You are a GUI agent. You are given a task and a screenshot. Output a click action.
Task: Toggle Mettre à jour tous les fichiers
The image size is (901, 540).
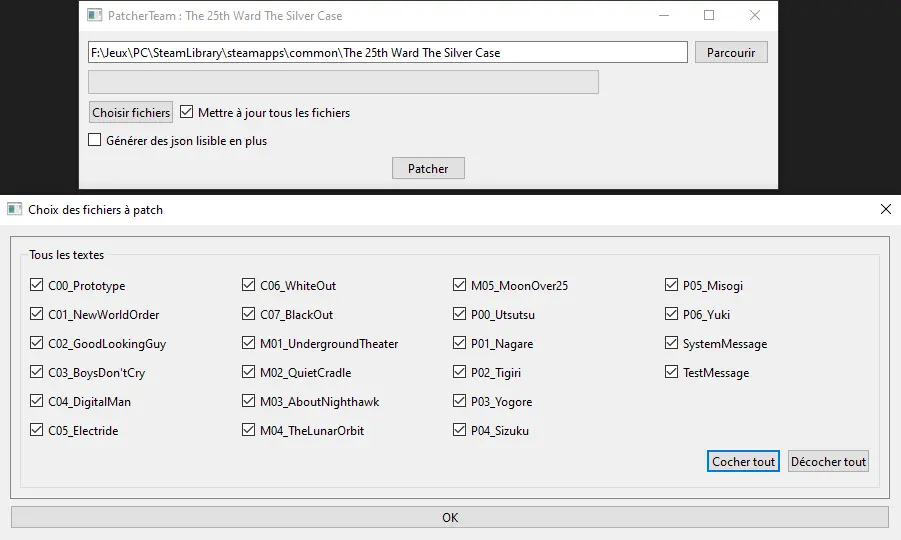coord(186,112)
